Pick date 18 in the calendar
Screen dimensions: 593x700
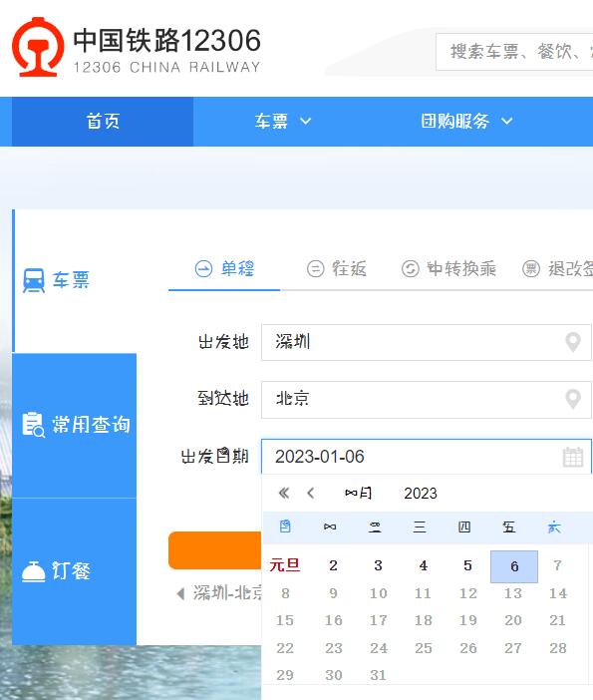(x=423, y=620)
